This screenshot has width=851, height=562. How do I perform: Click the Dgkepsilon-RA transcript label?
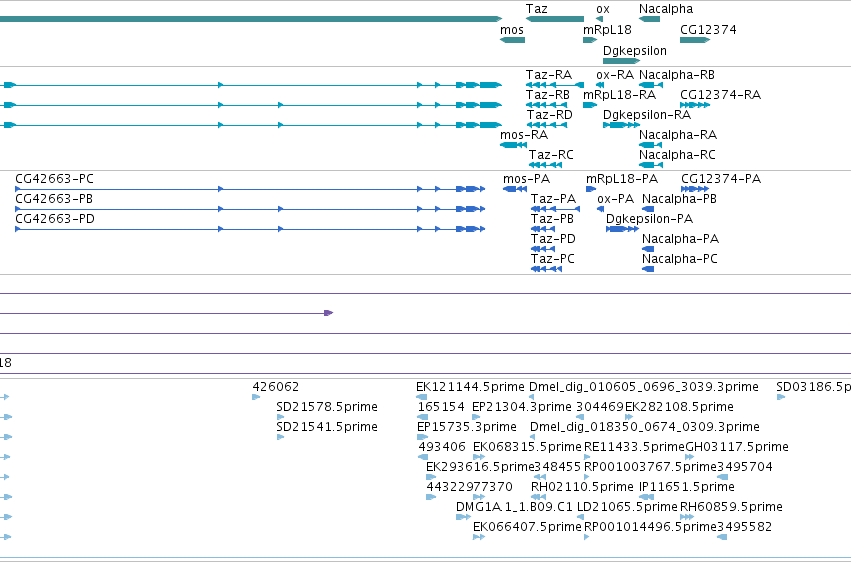pos(647,115)
